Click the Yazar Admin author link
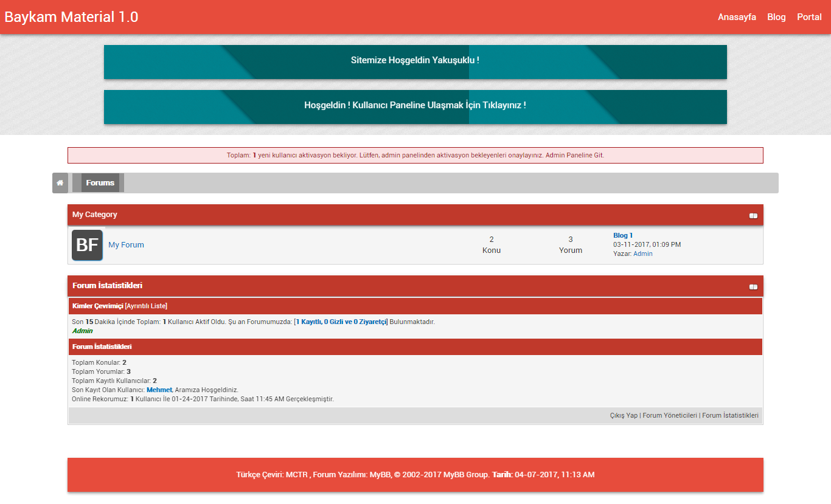 (x=642, y=254)
